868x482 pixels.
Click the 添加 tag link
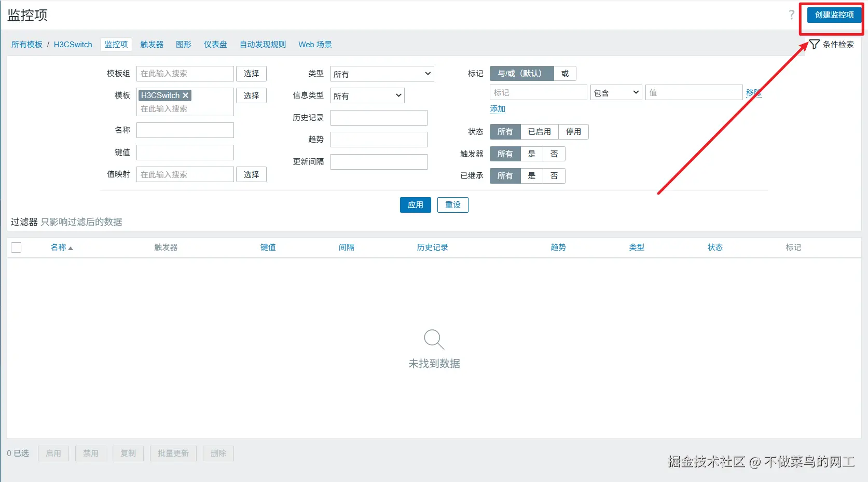(498, 109)
